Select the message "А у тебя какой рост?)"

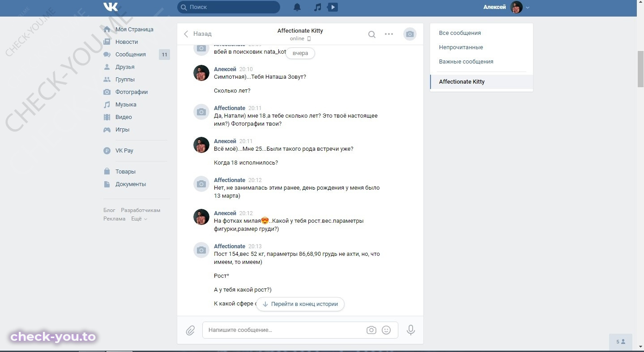click(243, 290)
